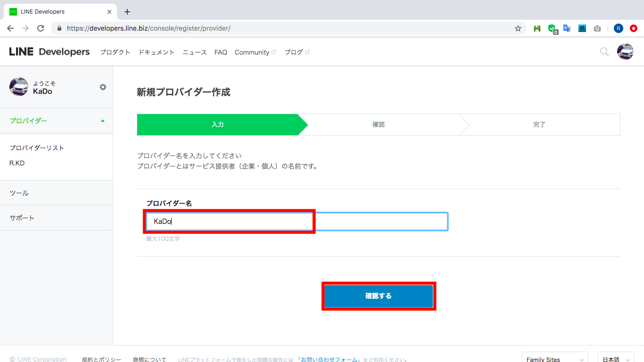Open the Community external link
Screen dimensions: 644x362
256,52
